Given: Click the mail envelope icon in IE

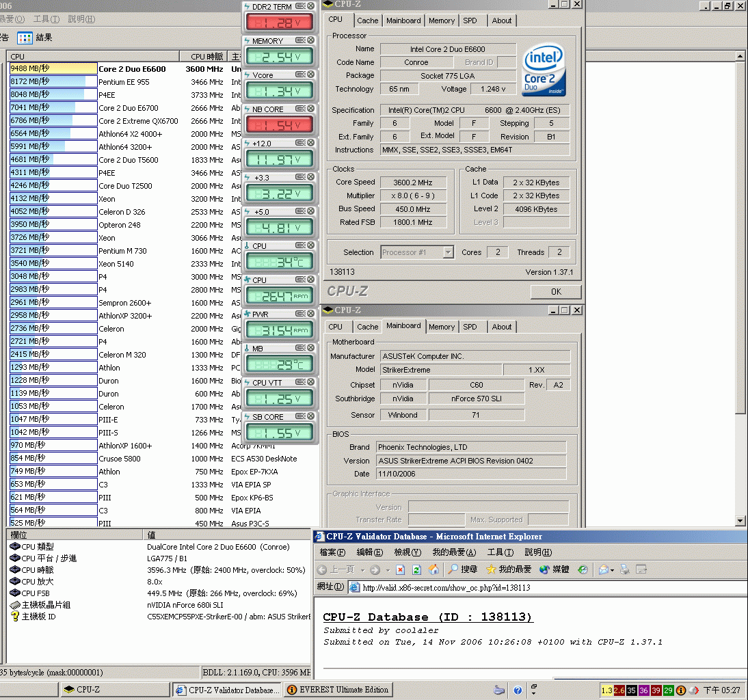Looking at the screenshot, I should (x=604, y=569).
